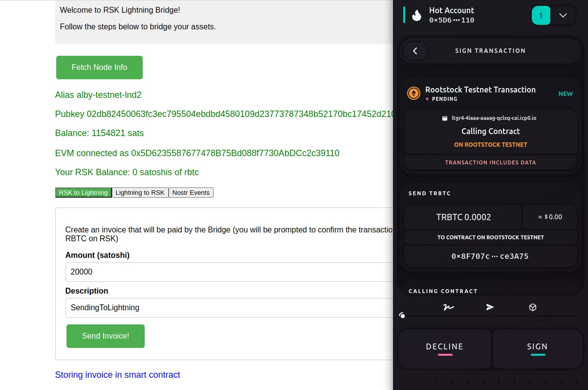Go back with the Sign Transaction arrow
Screen dimensions: 588x390
(x=415, y=50)
